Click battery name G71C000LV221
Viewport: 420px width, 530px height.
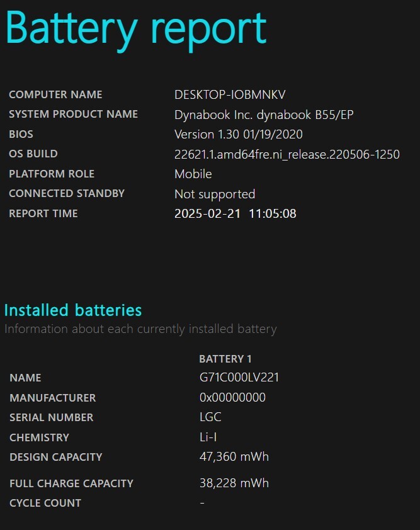point(239,378)
